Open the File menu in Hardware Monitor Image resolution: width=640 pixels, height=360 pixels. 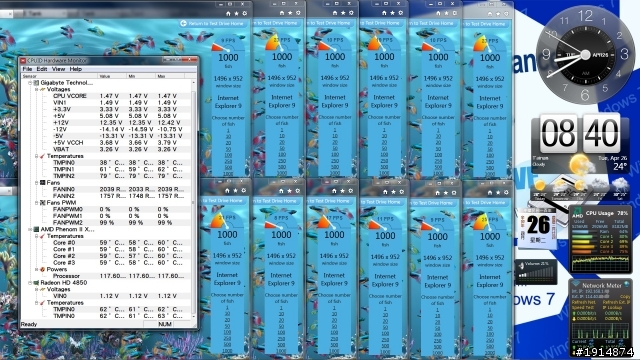tap(27, 69)
